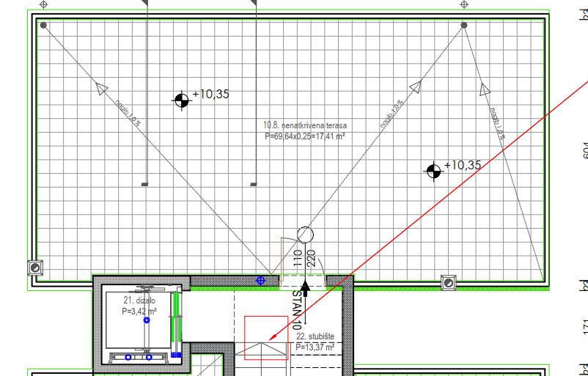
Task: Select the "21. dizalo" elevator label
Action: (139, 301)
